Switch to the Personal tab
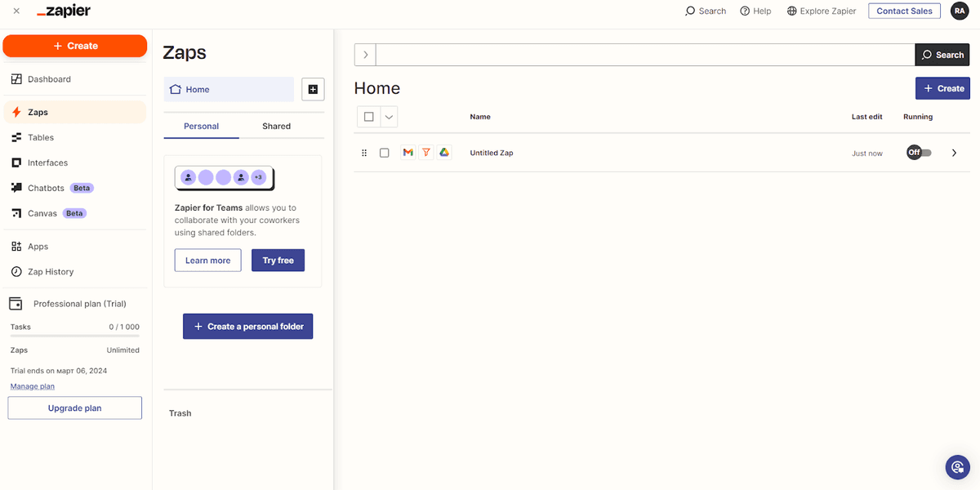The height and width of the screenshot is (490, 980). tap(201, 126)
